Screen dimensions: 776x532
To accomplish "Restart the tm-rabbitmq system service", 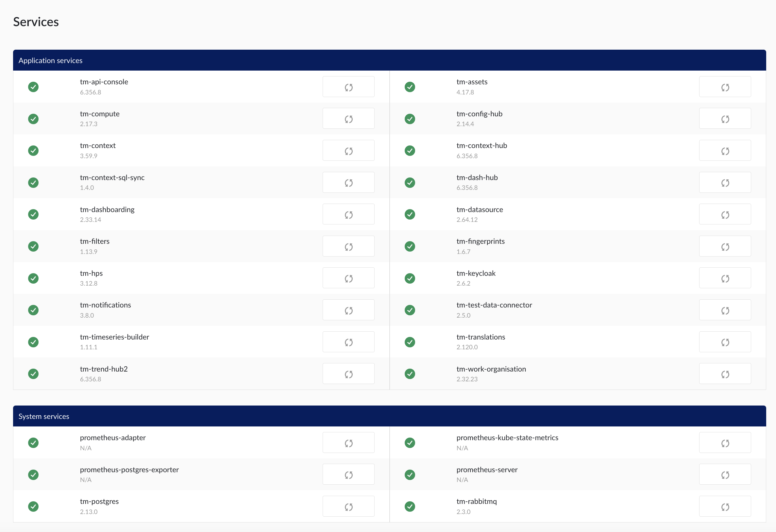I will 725,506.
